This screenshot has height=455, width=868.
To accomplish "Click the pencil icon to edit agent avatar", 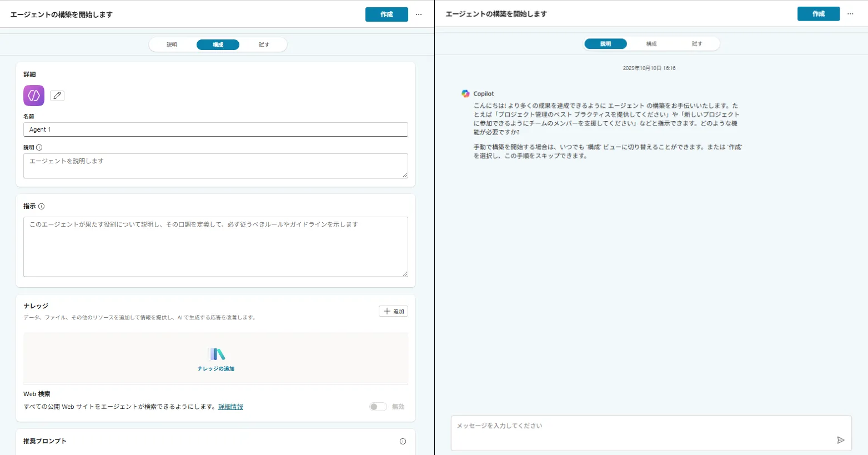I will coord(57,96).
